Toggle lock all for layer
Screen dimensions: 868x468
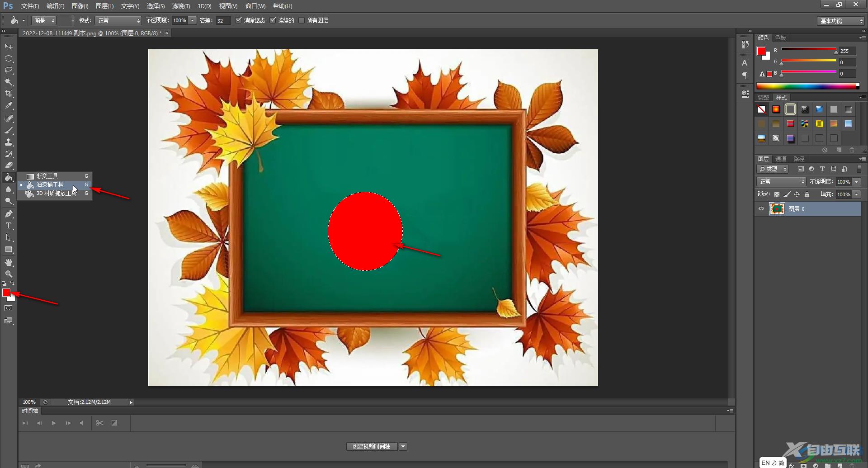point(807,194)
